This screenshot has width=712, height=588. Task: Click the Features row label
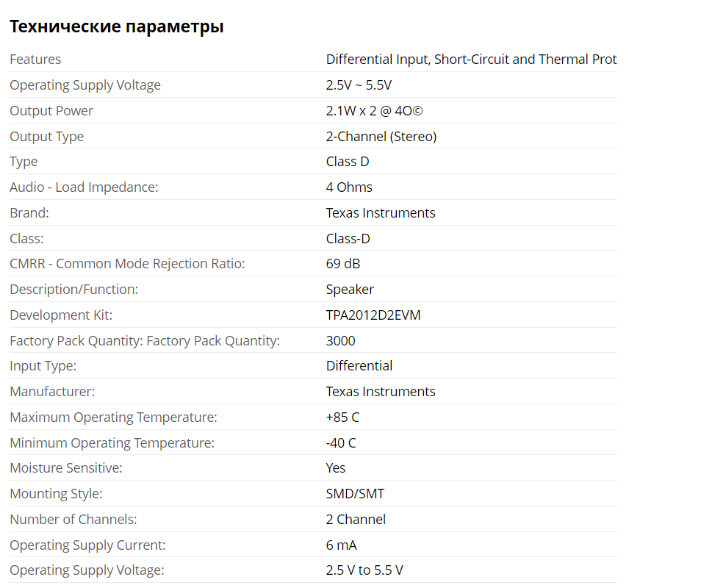pyautogui.click(x=35, y=60)
